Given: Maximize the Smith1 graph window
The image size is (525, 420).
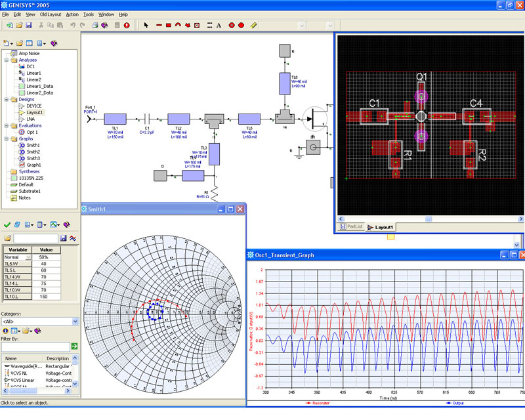Looking at the screenshot, I should pos(230,209).
